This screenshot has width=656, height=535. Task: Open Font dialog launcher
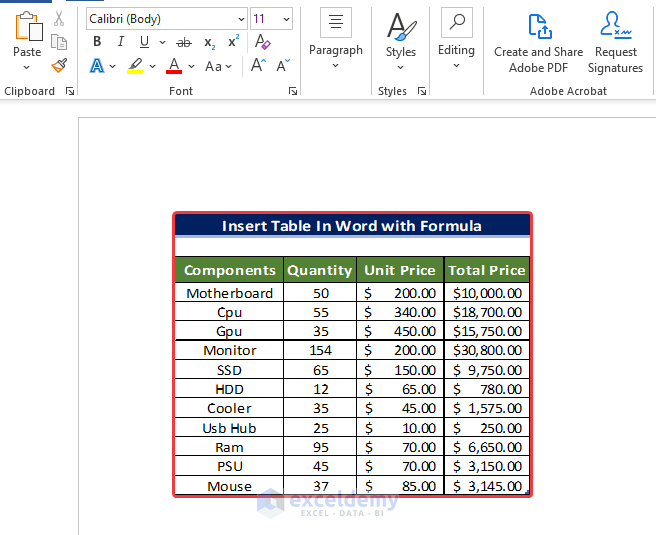(293, 91)
